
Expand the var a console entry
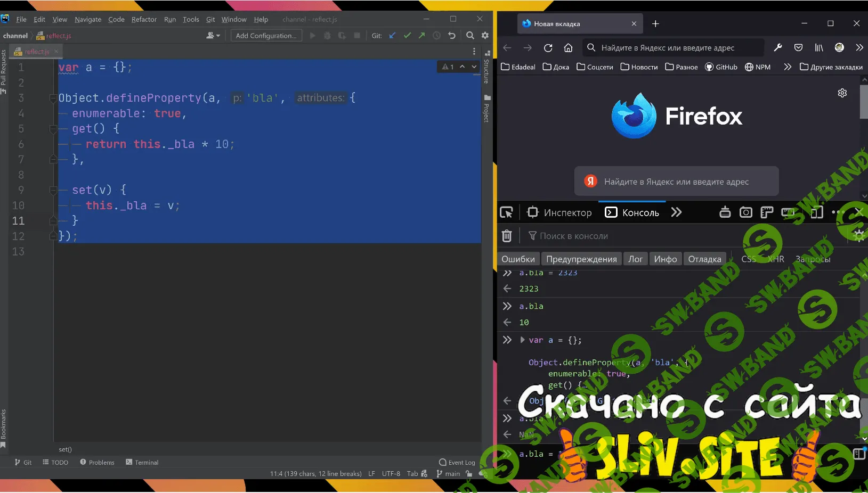coord(522,340)
